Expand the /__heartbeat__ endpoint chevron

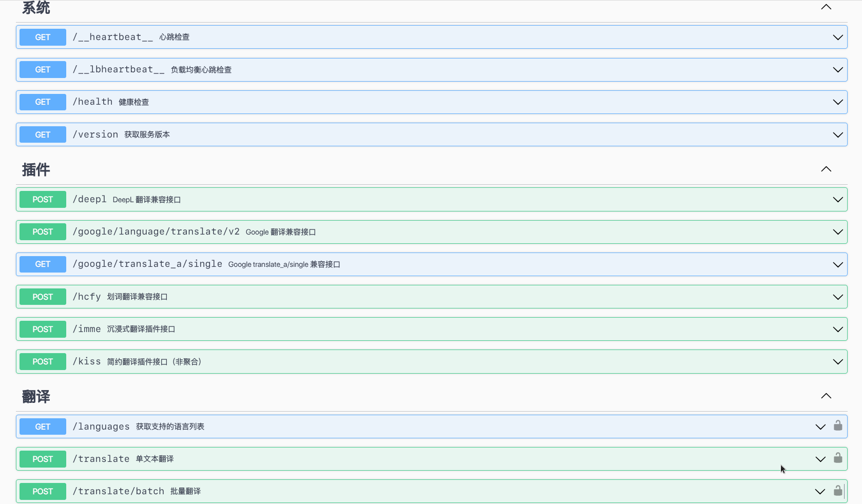click(838, 37)
